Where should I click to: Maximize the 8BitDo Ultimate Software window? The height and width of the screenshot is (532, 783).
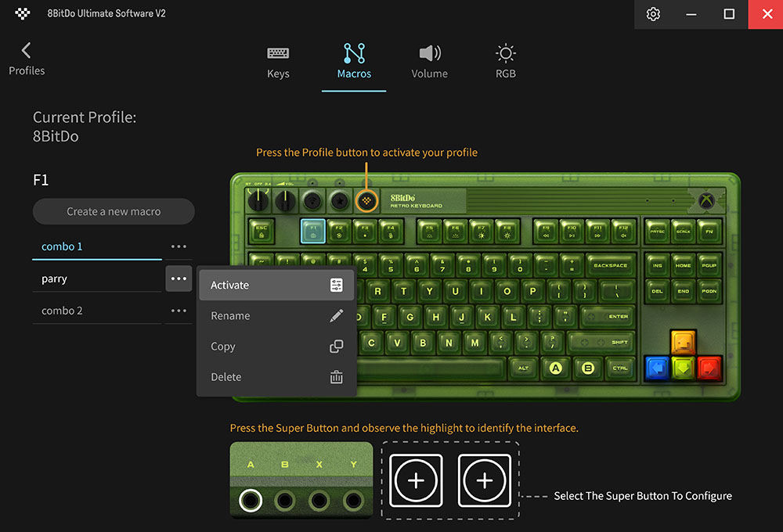(x=729, y=14)
